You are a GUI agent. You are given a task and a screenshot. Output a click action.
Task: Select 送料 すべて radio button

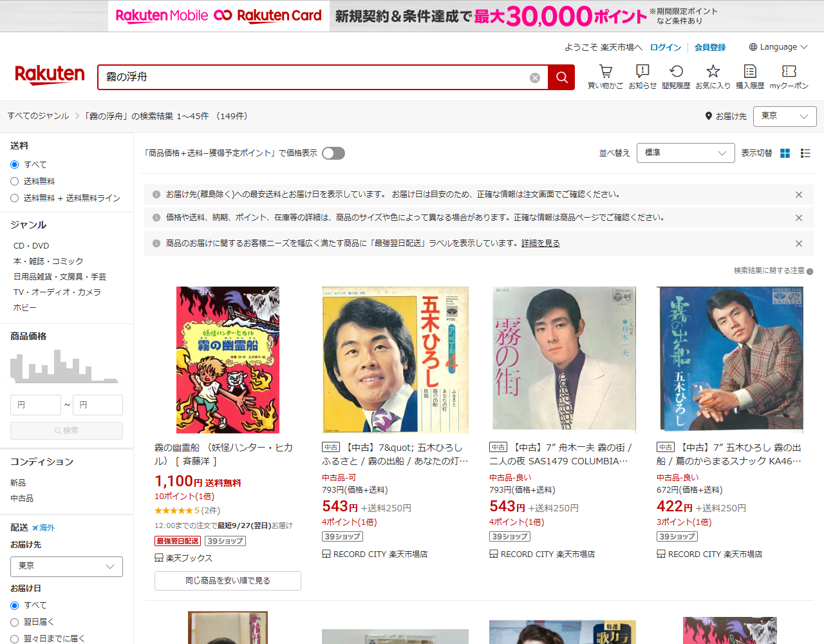point(14,164)
